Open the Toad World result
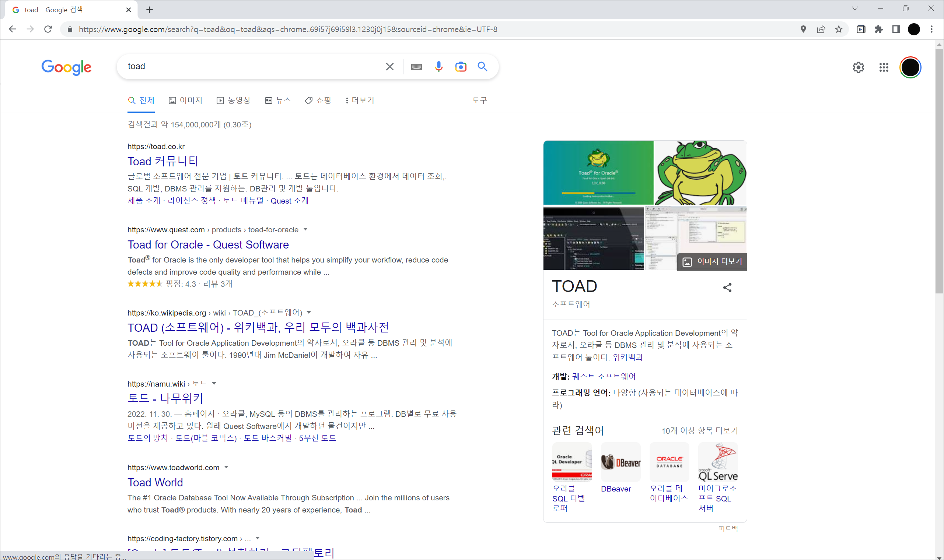The height and width of the screenshot is (560, 944). tap(155, 482)
